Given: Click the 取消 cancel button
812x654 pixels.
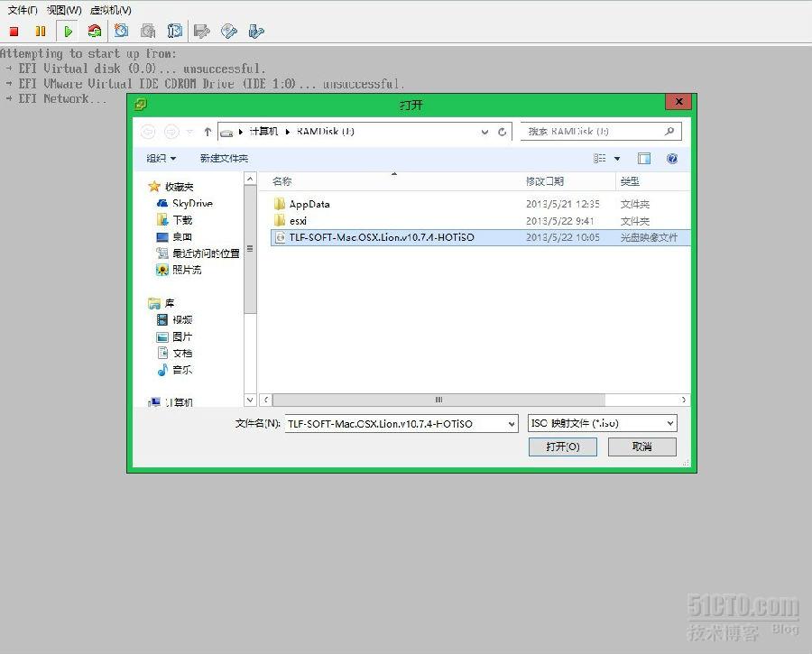Looking at the screenshot, I should [642, 447].
